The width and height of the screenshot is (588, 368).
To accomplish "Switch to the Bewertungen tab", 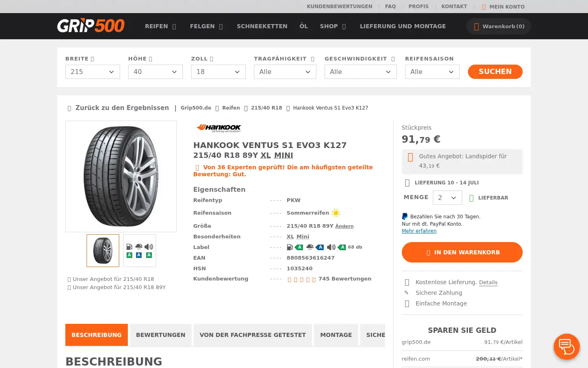I will (160, 335).
